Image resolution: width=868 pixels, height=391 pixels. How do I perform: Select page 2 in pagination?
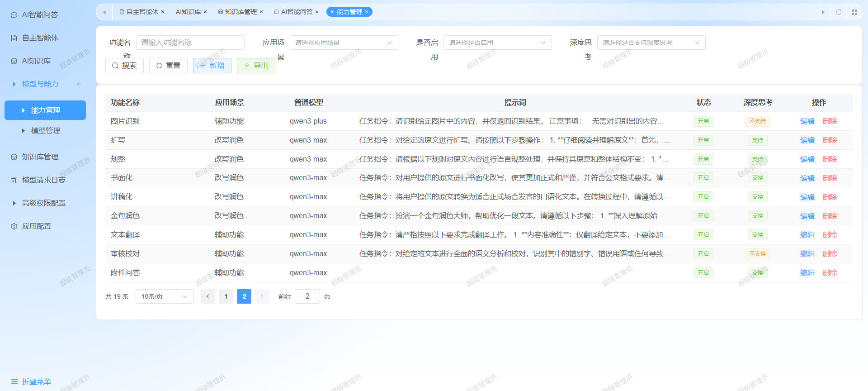(x=244, y=296)
